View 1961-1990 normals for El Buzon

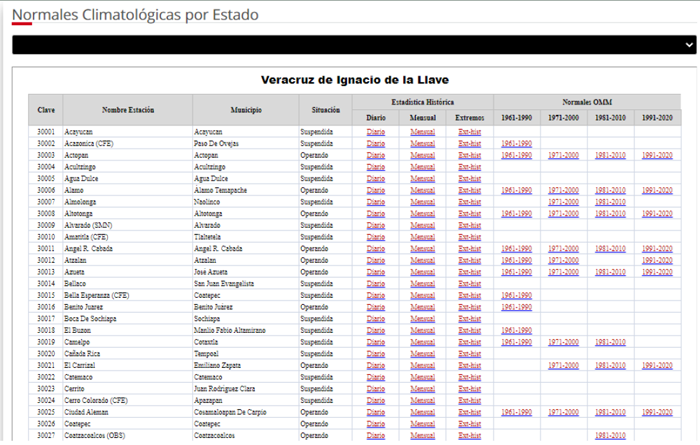[516, 330]
